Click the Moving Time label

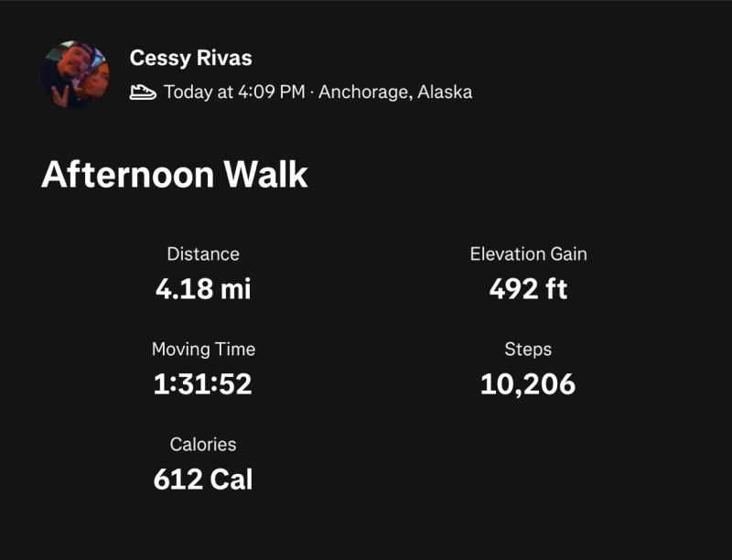click(203, 350)
